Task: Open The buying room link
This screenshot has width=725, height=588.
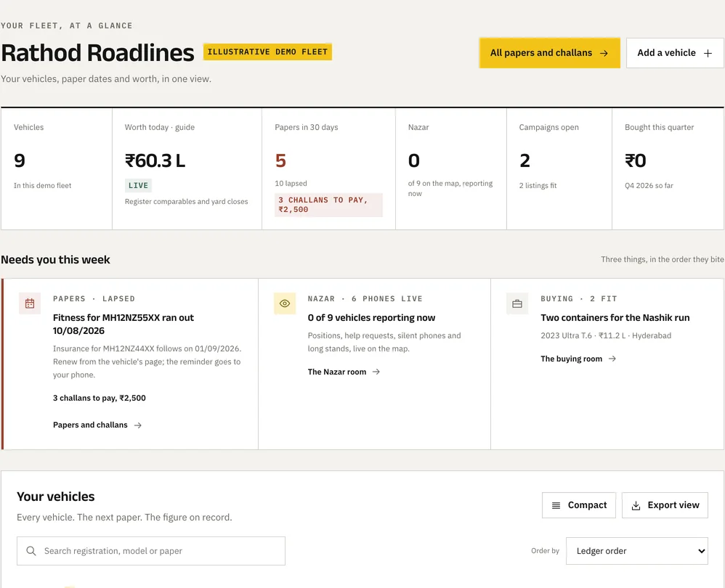Action: (578, 359)
